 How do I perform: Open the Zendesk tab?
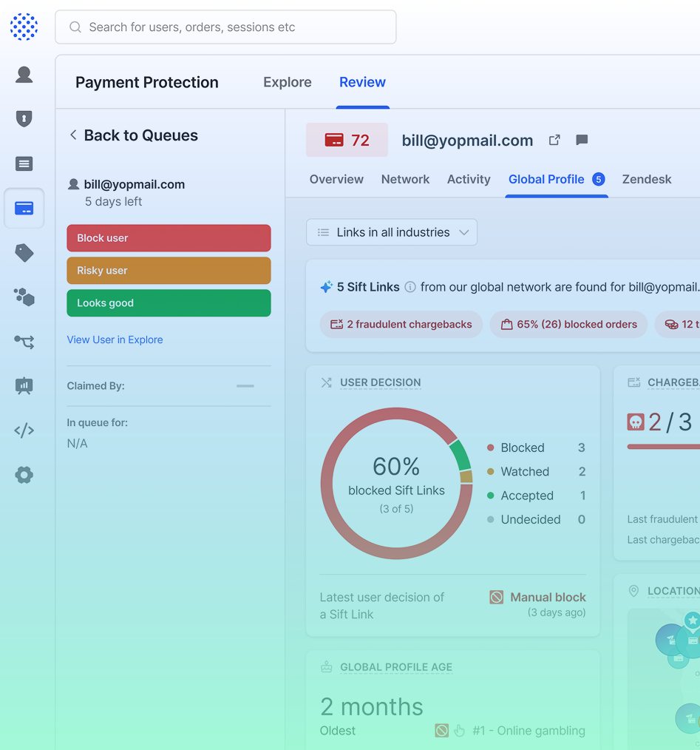647,180
